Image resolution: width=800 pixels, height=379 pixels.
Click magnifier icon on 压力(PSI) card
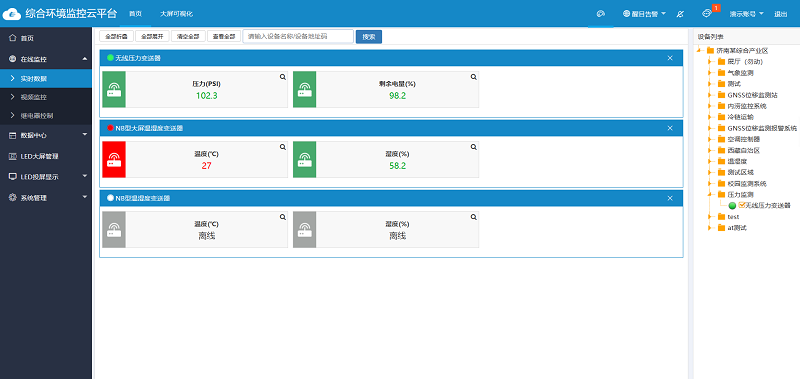click(282, 77)
